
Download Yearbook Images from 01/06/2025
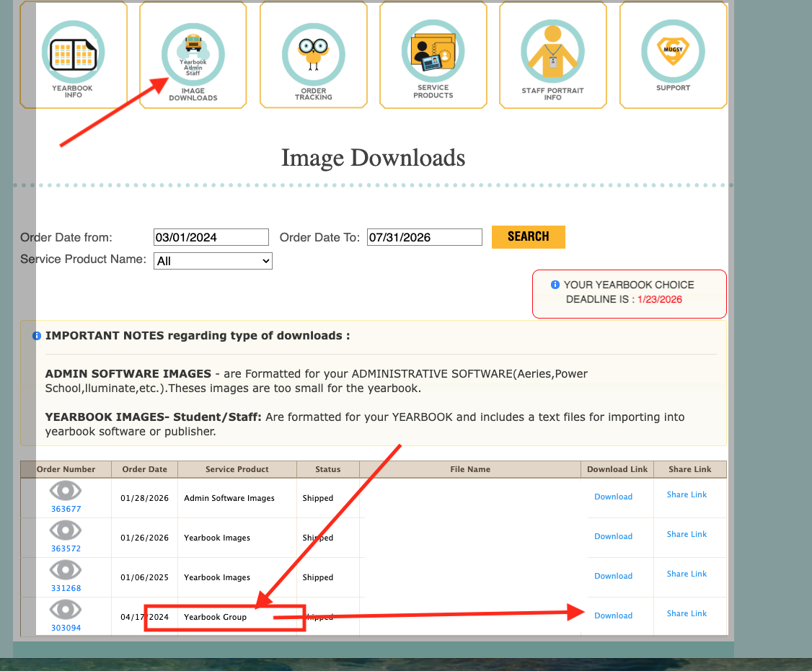[x=613, y=576]
